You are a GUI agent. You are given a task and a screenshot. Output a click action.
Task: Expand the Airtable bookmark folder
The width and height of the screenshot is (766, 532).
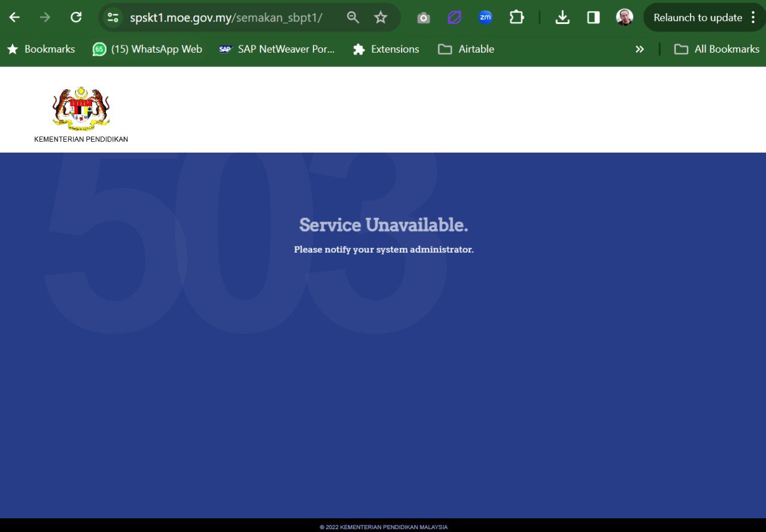click(466, 49)
